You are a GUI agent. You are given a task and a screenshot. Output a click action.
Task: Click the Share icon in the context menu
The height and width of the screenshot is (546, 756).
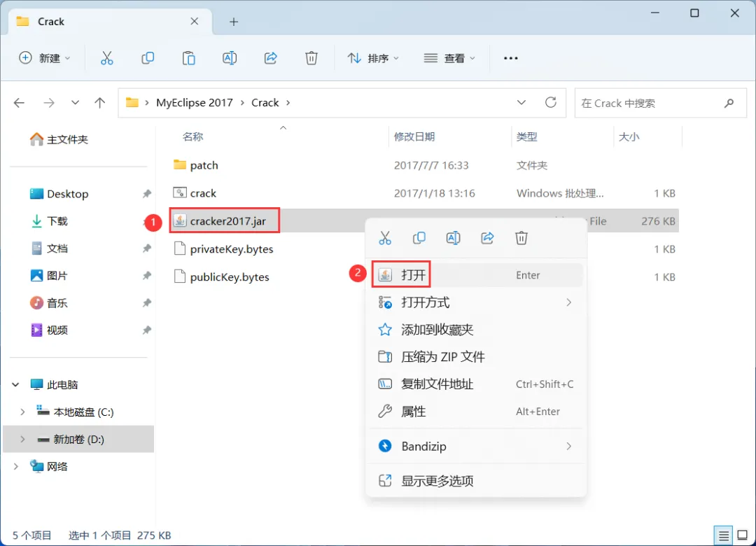(x=487, y=238)
